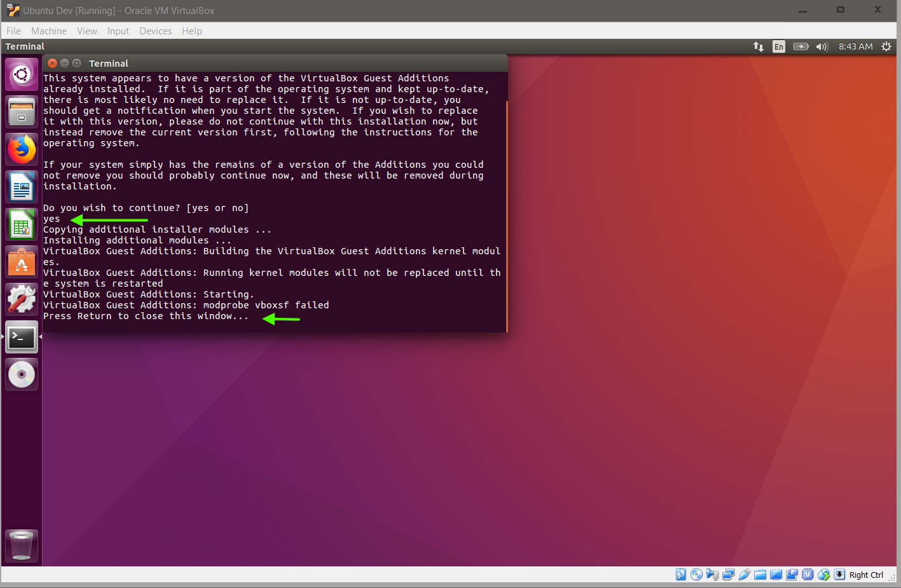
Task: Click the hard disk activity status icon
Action: coord(681,575)
